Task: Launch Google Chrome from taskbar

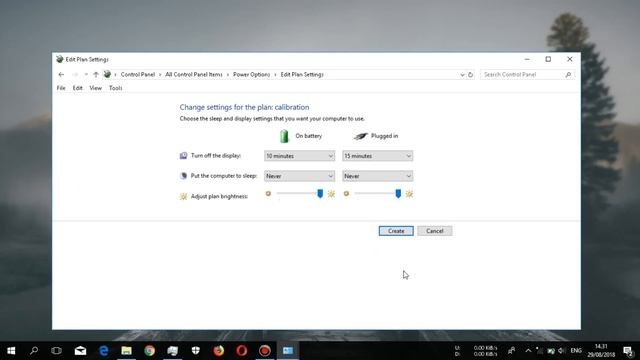Action: coord(149,351)
